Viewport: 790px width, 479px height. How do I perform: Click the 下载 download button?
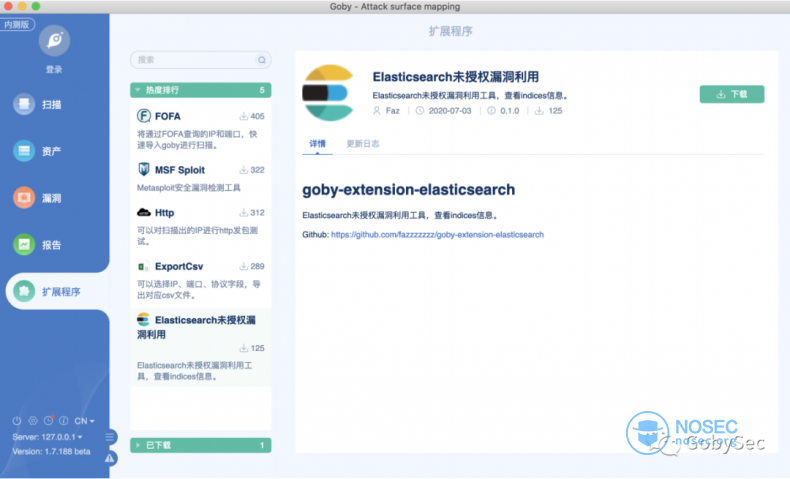pos(732,94)
